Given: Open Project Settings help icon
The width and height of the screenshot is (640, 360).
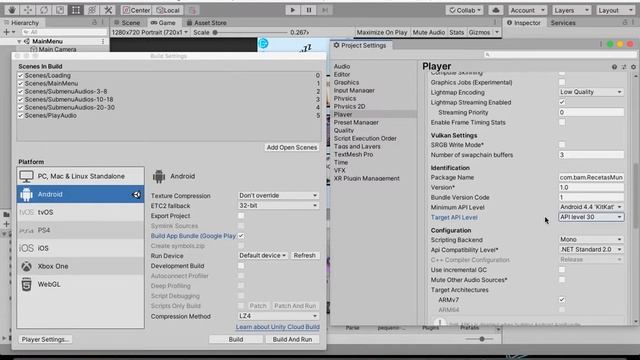Looking at the screenshot, I should tap(614, 67).
